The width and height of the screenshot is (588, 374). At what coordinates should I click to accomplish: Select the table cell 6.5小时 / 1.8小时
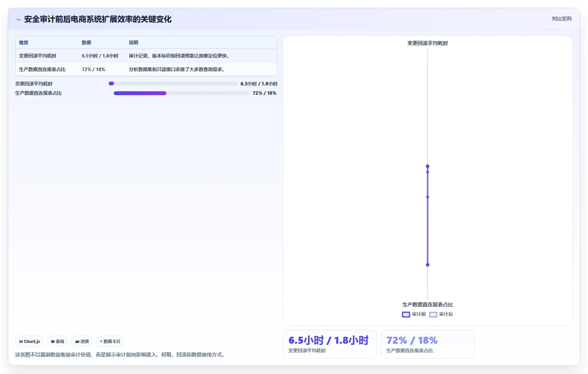point(102,56)
